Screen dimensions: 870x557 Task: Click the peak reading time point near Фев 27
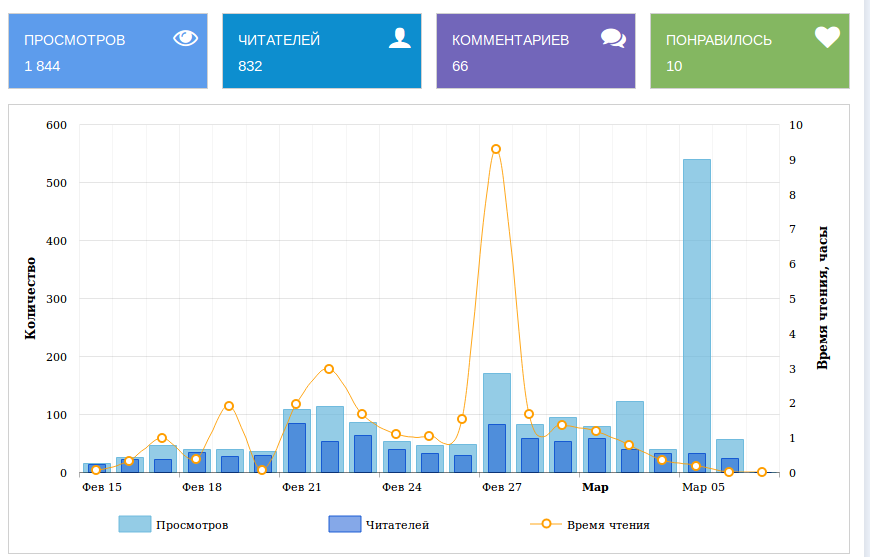pos(496,149)
